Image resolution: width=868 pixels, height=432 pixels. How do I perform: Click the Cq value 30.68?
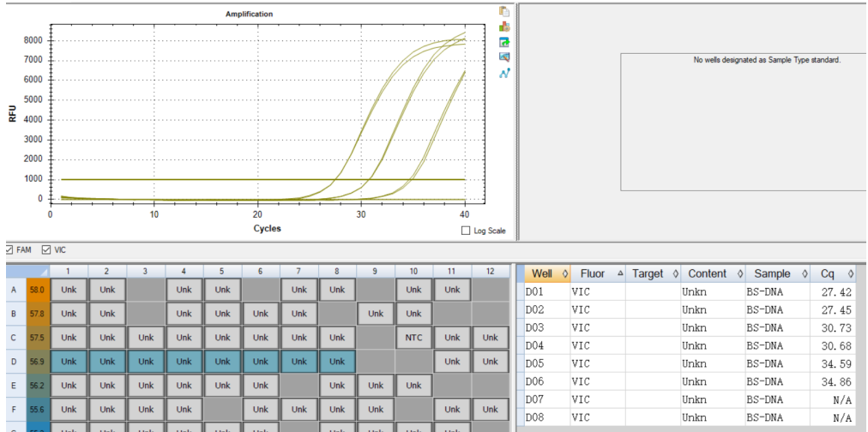click(x=837, y=345)
